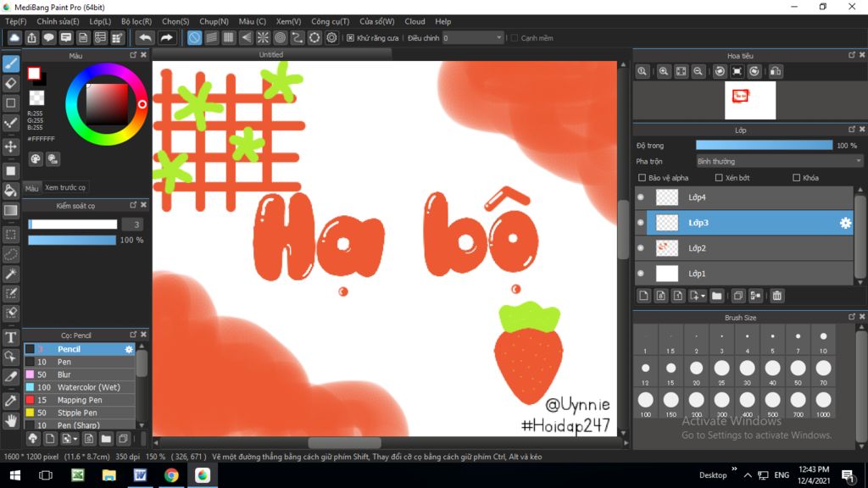The image size is (868, 488).
Task: Pick brush size 100 preset
Action: pos(645,402)
